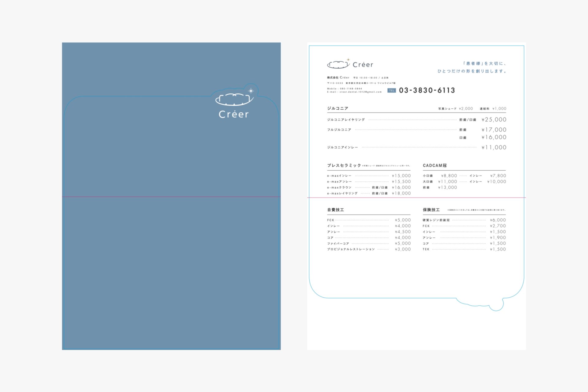This screenshot has width=588, height=392.
Task: Click the blue TEL badge
Action: click(392, 90)
